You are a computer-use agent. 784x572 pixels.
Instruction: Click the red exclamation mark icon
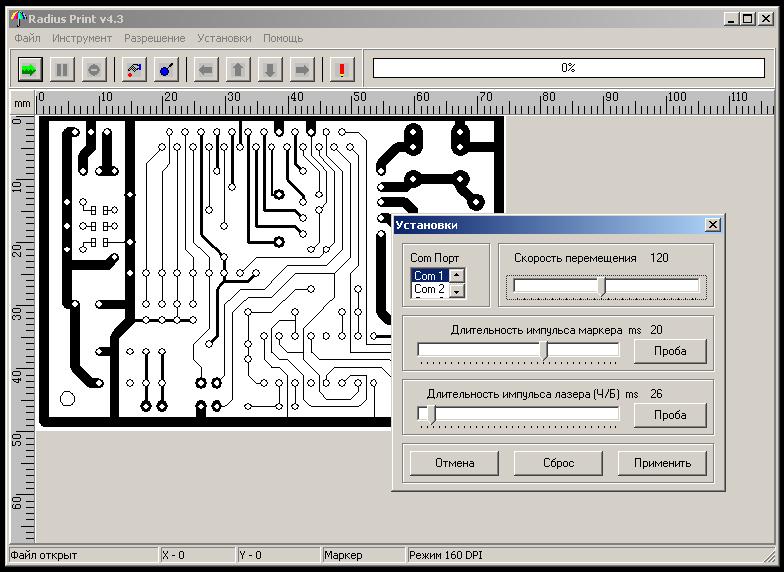[342, 69]
